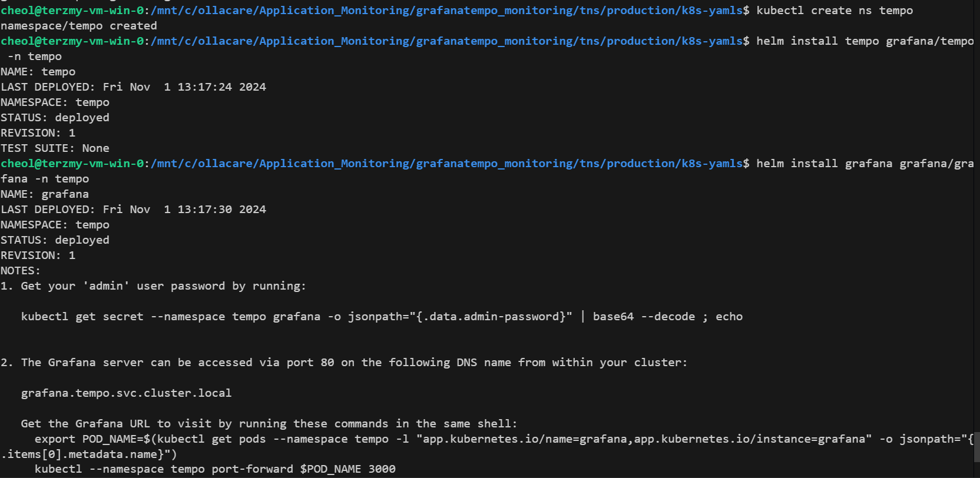Click the 'Grafana server can be accessed' line
This screenshot has width=980, height=478.
[344, 363]
